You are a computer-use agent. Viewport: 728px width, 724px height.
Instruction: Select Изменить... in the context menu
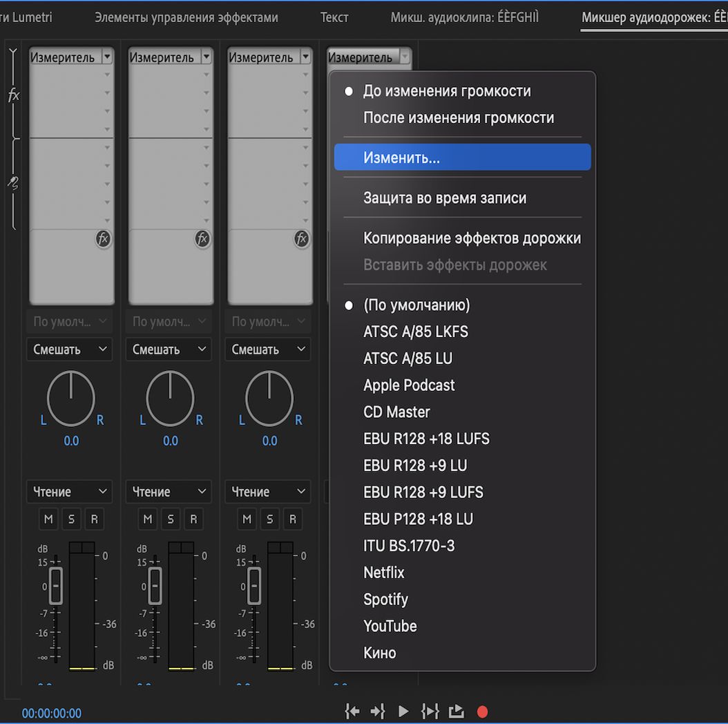pos(462,158)
